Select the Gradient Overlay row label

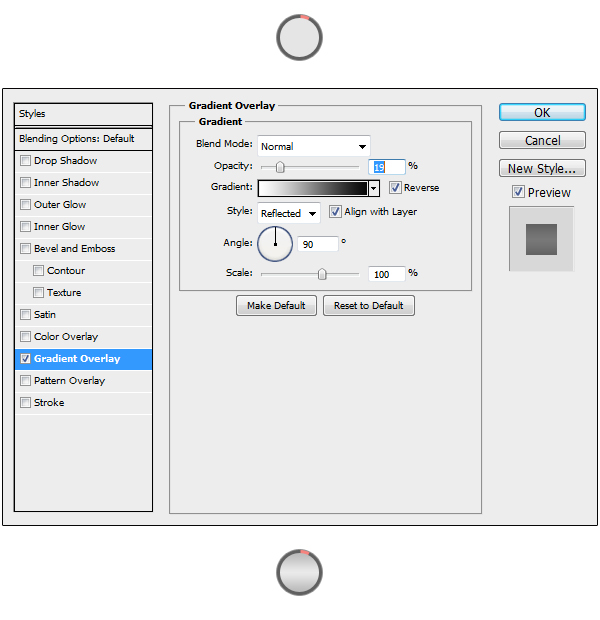[x=77, y=359]
